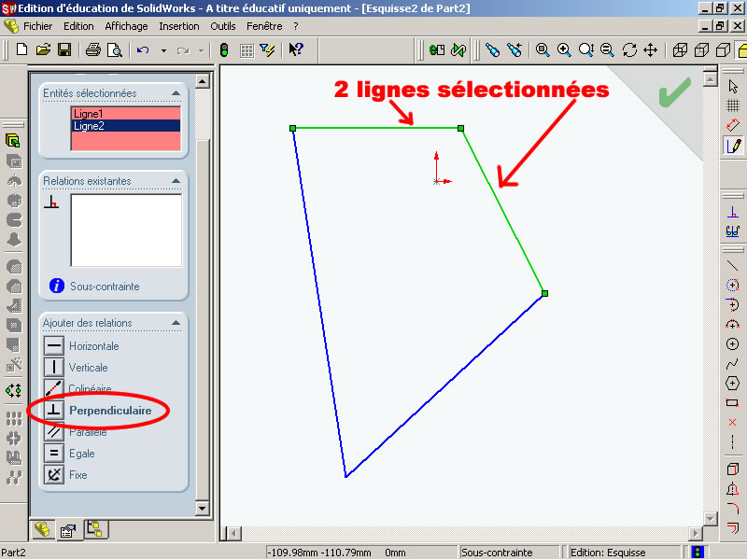Click the Zoom Out magnifier icon
The width and height of the screenshot is (747, 560).
607,49
